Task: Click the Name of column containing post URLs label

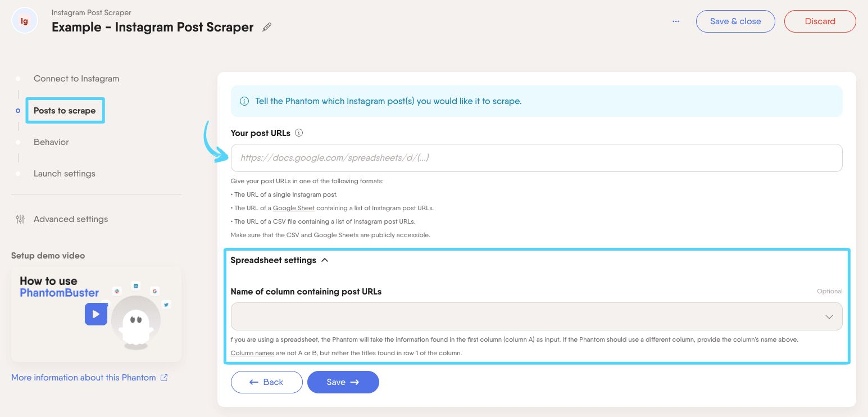Action: click(306, 292)
